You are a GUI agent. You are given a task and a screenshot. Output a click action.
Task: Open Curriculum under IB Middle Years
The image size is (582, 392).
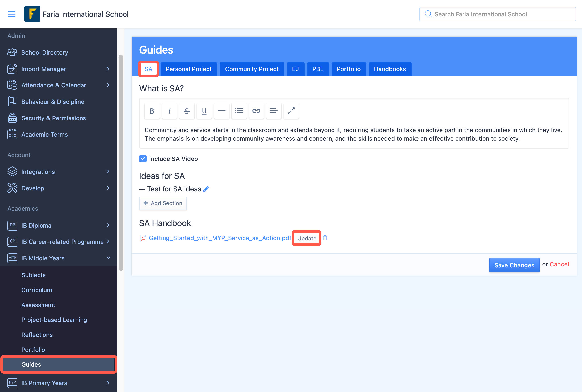(37, 290)
